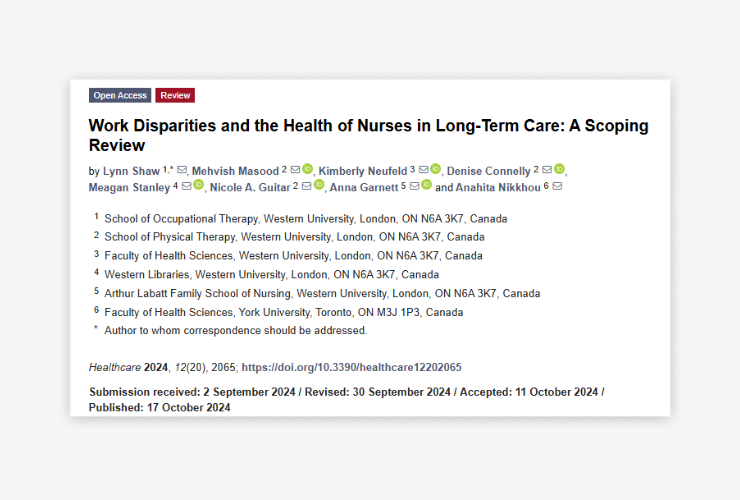Open Anna Garnett's ORCID icon
Viewport: 740px width, 500px height.
click(426, 185)
